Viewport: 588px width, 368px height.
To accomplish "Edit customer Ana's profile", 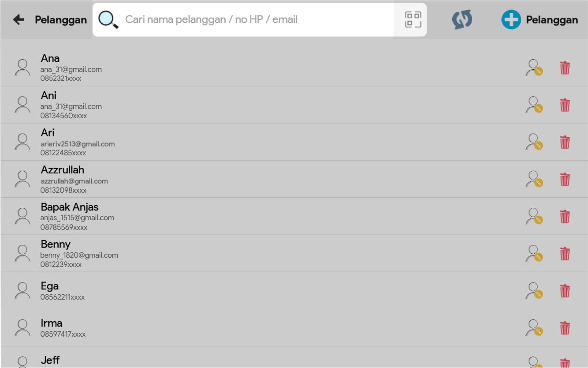I will (534, 68).
